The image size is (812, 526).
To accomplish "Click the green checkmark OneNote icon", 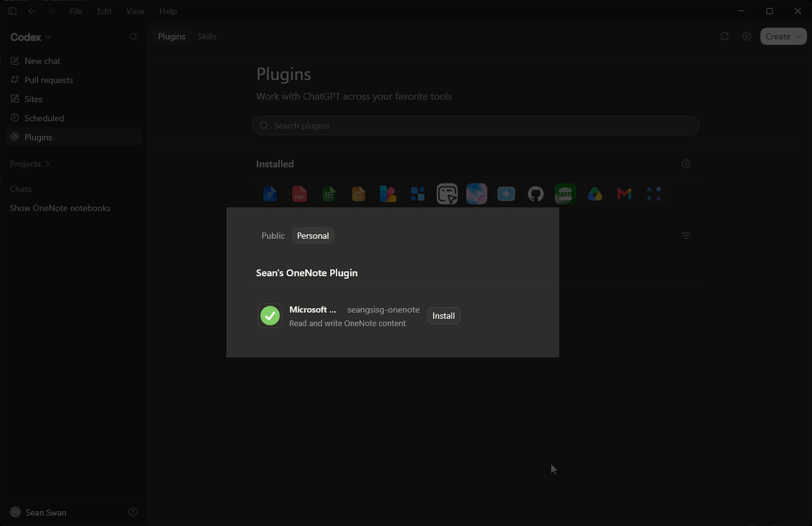I will pyautogui.click(x=270, y=316).
